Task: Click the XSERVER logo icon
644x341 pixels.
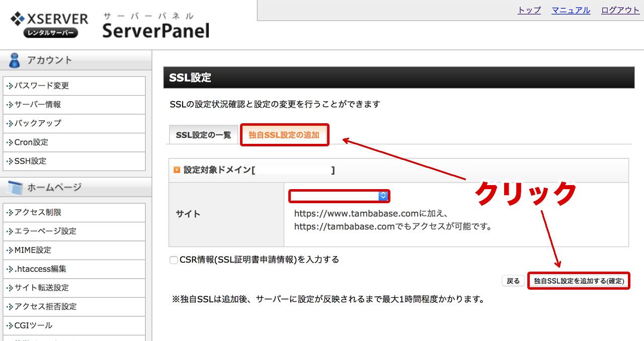Action: click(x=17, y=20)
